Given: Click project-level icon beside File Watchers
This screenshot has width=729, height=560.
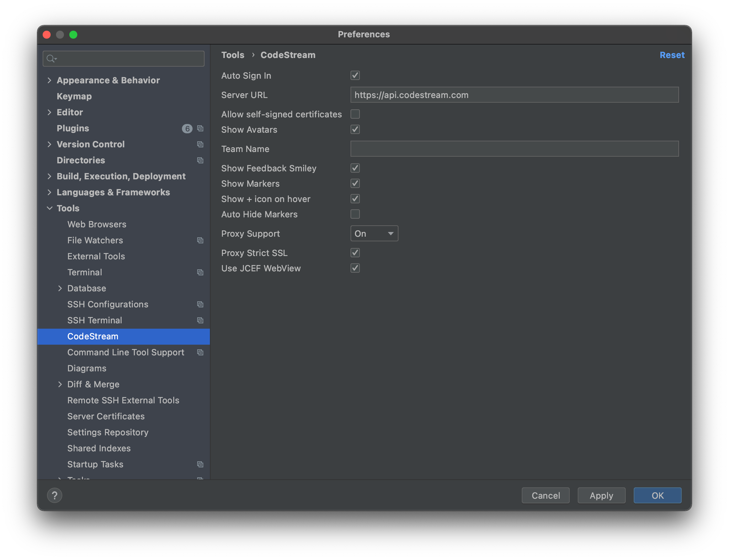Looking at the screenshot, I should pos(200,240).
